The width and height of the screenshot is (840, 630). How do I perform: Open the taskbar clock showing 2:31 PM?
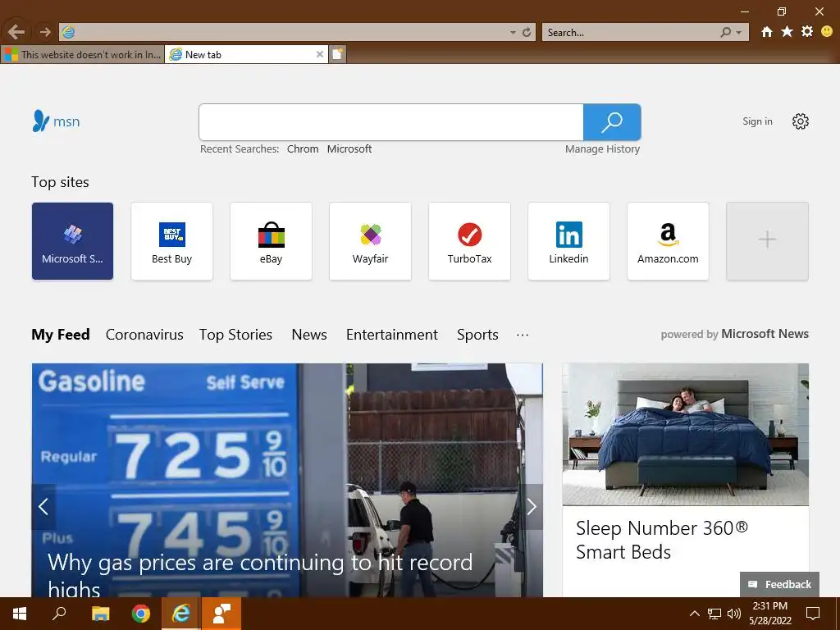point(769,614)
